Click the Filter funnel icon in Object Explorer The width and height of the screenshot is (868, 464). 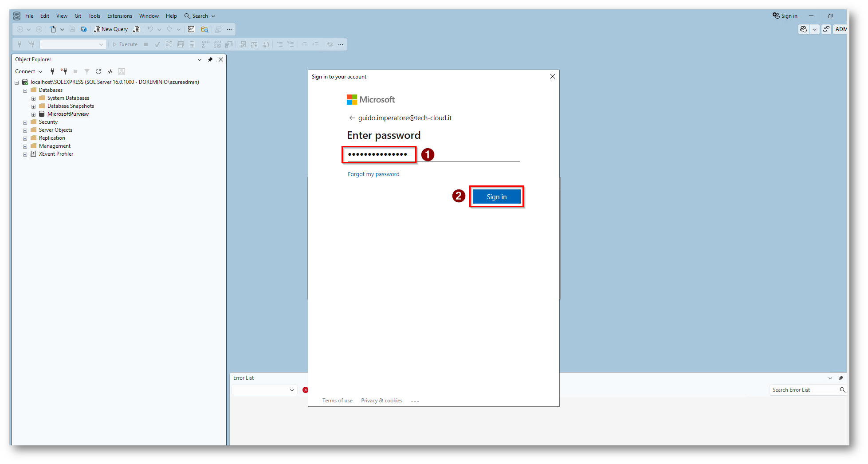(x=87, y=71)
